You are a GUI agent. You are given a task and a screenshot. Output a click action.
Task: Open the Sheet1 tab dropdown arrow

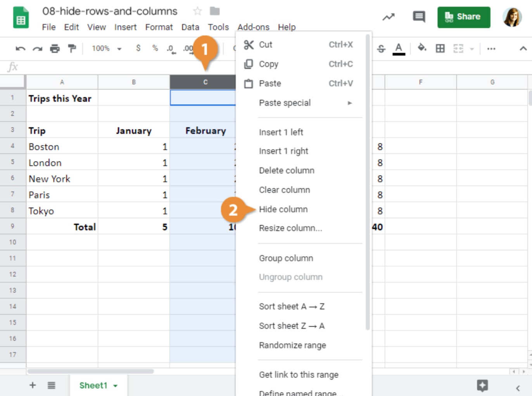(115, 386)
